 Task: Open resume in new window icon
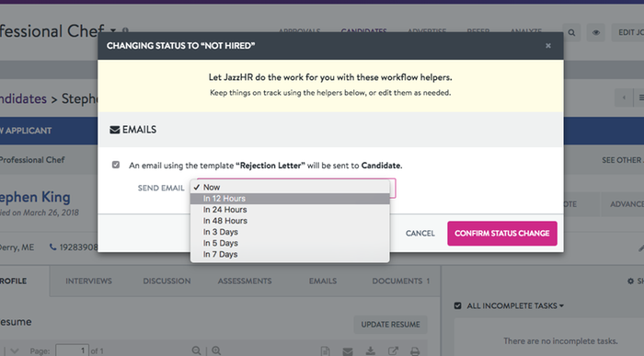tap(393, 351)
